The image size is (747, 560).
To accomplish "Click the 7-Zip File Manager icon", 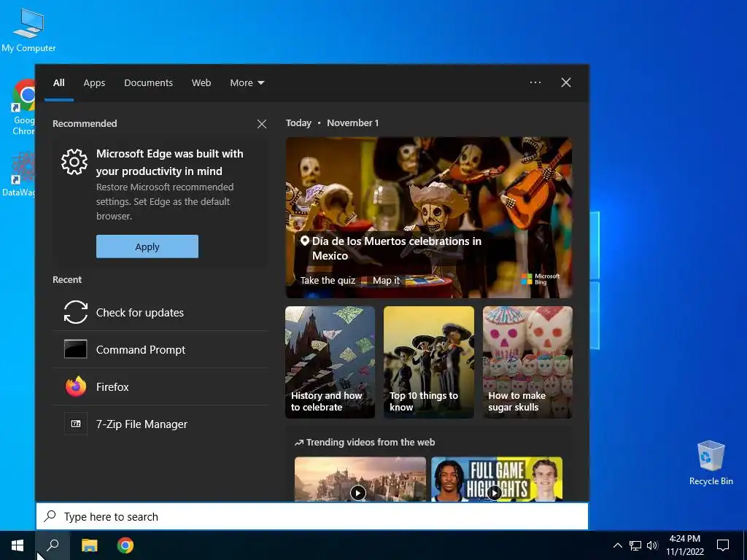I will tap(76, 424).
